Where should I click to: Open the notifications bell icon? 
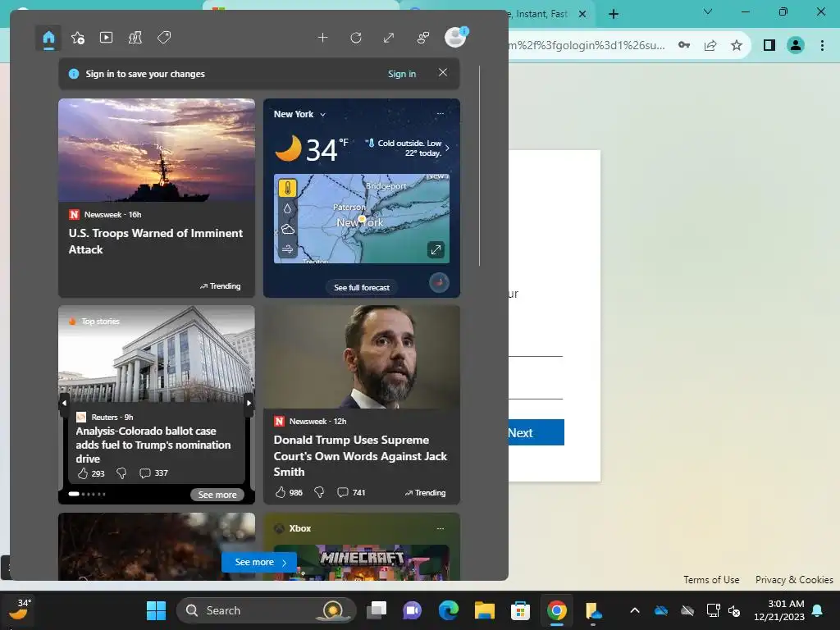(x=818, y=610)
